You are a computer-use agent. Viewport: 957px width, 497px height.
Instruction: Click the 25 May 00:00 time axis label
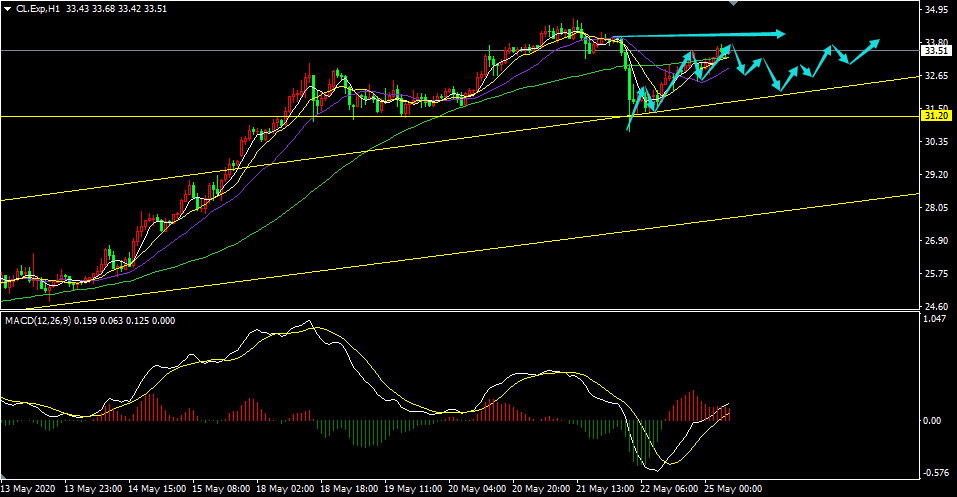[x=733, y=489]
